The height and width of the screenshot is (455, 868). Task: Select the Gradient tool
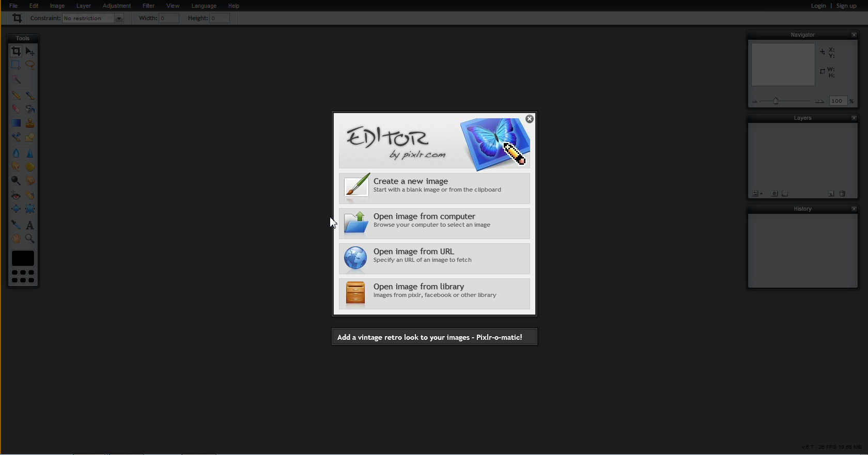16,123
